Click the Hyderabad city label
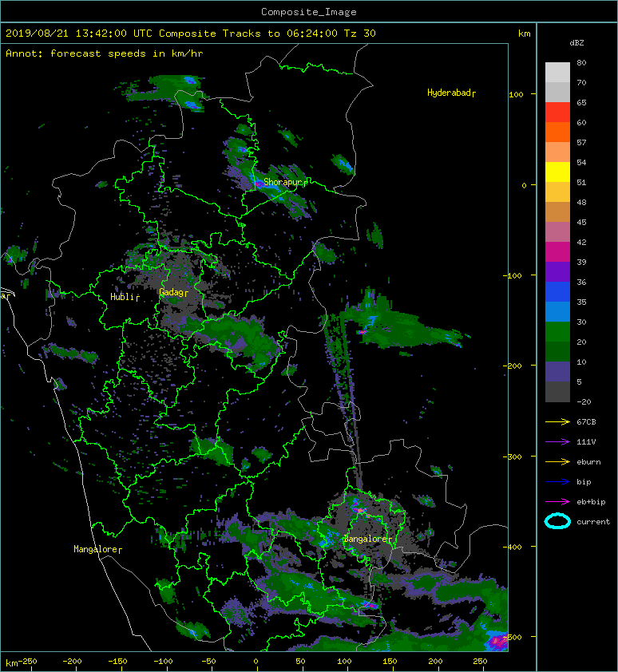This screenshot has width=618, height=672. (x=451, y=93)
